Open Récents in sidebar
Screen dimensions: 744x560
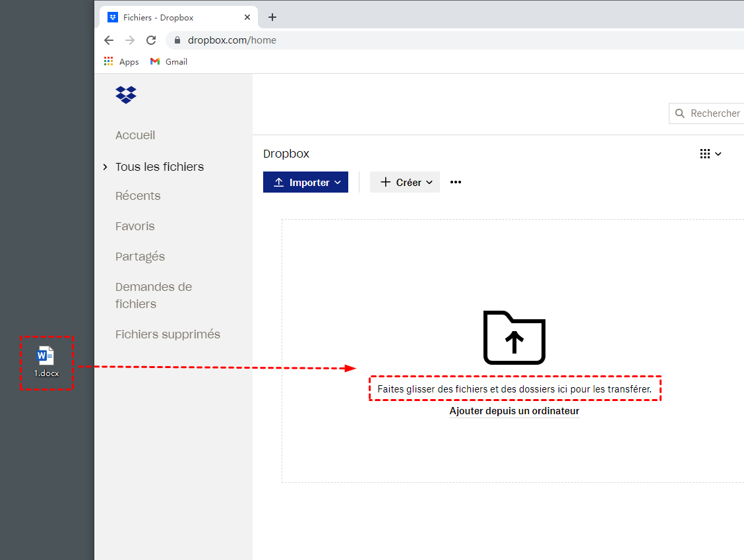click(x=138, y=196)
